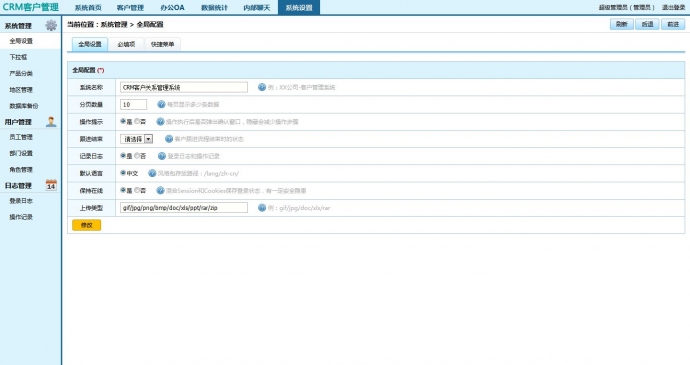
Task: Click the calendar icon beside 日志管理
Action: [51, 185]
